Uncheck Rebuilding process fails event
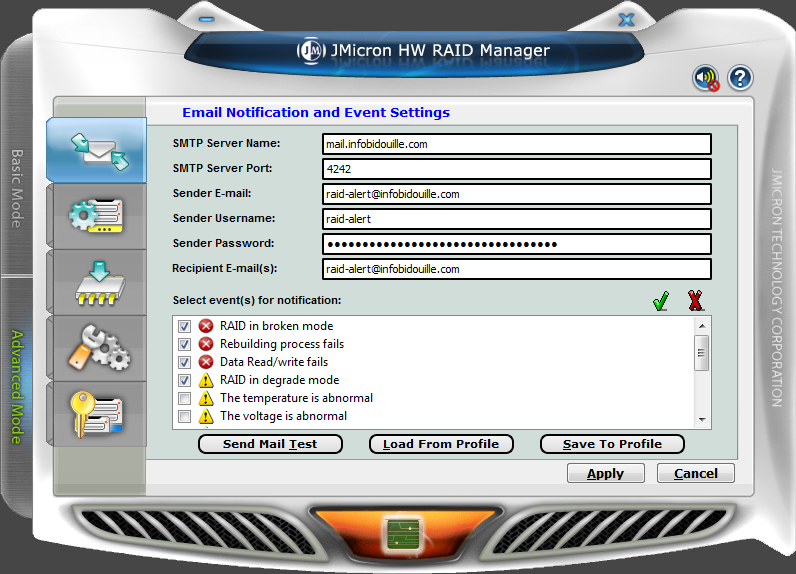This screenshot has height=574, width=796. [184, 345]
